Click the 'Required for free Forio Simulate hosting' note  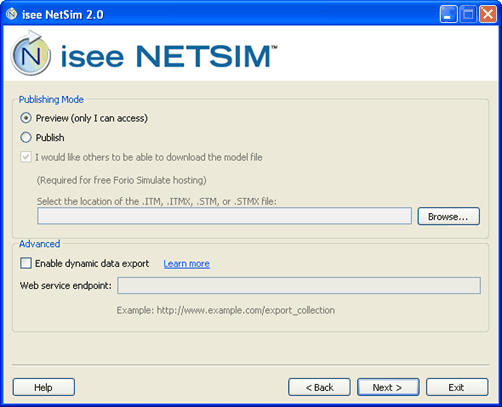[x=121, y=180]
